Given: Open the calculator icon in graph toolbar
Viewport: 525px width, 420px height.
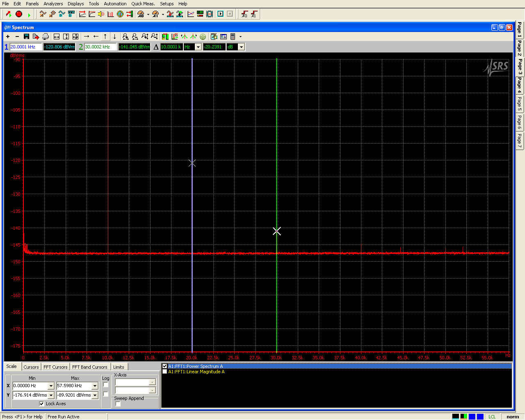Looking at the screenshot, I should (x=233, y=37).
